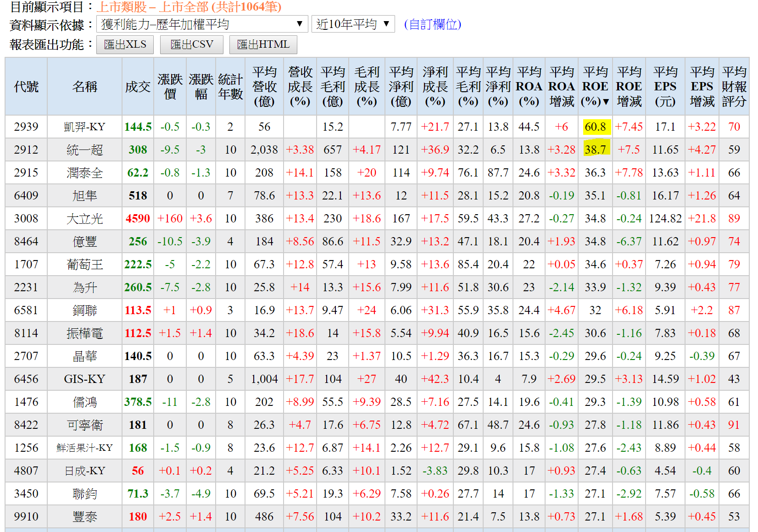Click 大立光 EPS value 124.82
Image resolution: width=758 pixels, height=532 pixels.
coord(665,218)
